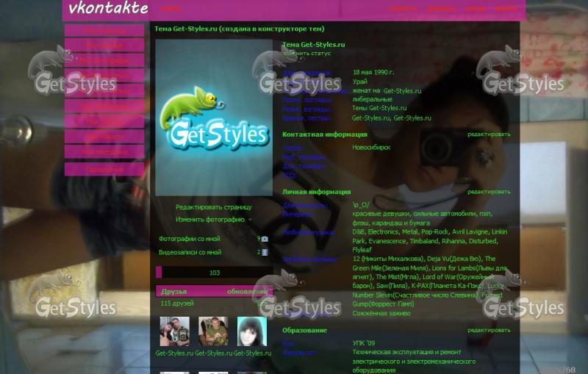Open Приложения in the sidebar

coord(104,170)
